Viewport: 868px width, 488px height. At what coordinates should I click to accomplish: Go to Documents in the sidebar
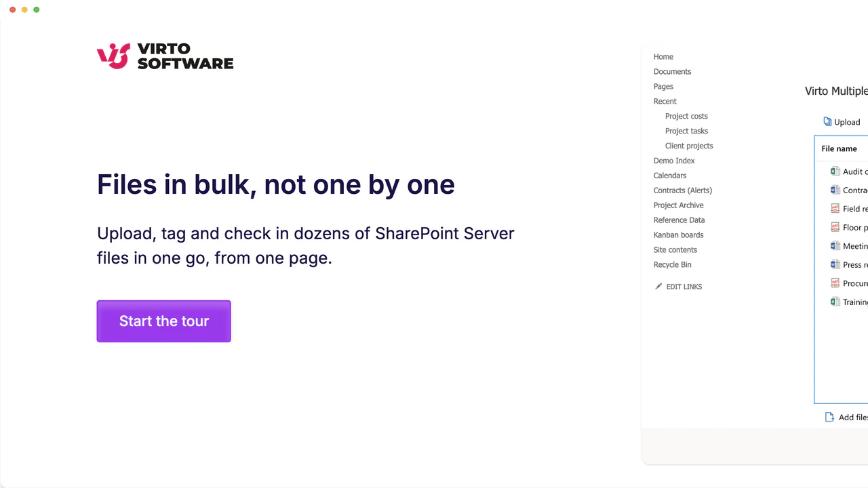(x=672, y=72)
